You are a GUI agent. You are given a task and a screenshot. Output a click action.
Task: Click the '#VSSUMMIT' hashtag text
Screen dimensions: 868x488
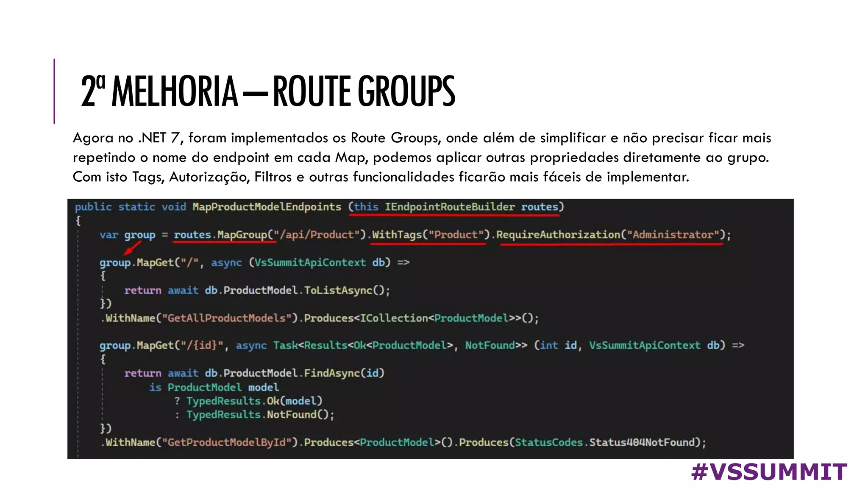pyautogui.click(x=769, y=472)
